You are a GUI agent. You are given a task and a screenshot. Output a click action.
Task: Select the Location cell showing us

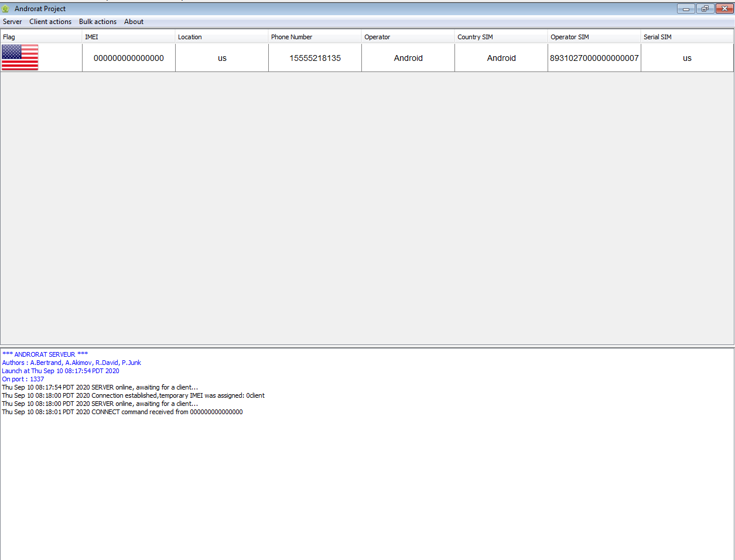pyautogui.click(x=222, y=58)
